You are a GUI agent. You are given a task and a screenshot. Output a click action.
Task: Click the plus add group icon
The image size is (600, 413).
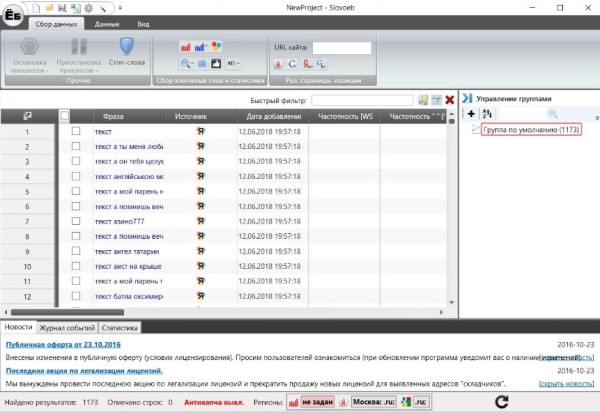click(471, 114)
